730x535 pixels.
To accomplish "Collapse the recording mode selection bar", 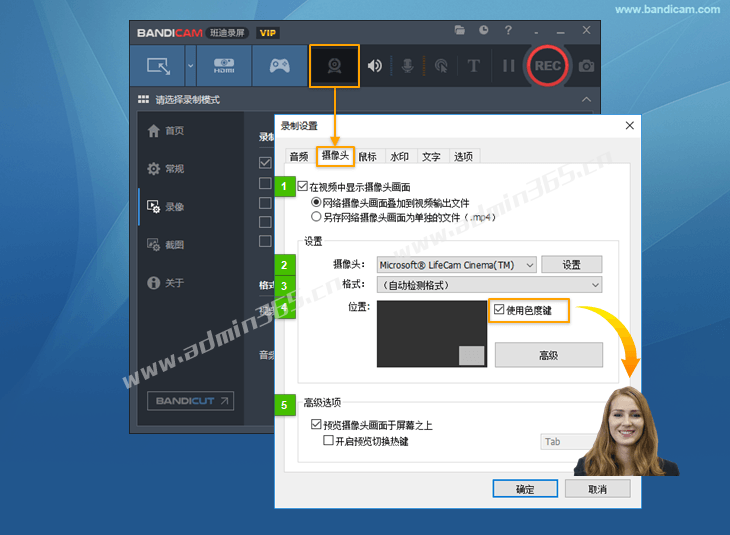I will (x=586, y=99).
